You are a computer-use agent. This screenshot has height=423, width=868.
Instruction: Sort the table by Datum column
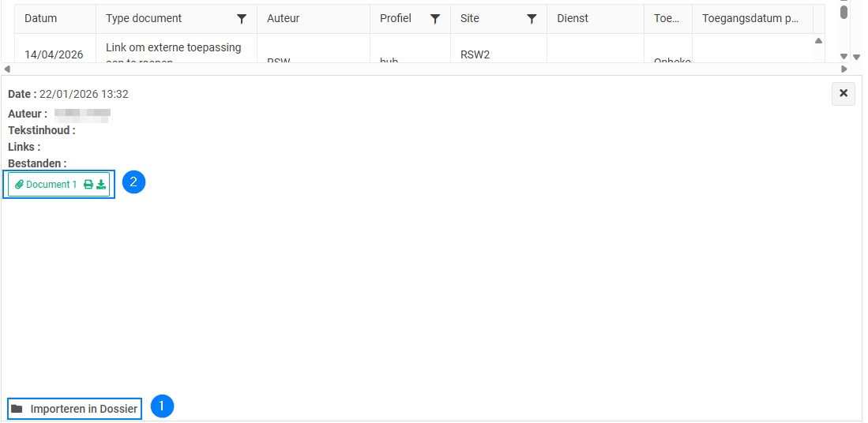[x=41, y=18]
